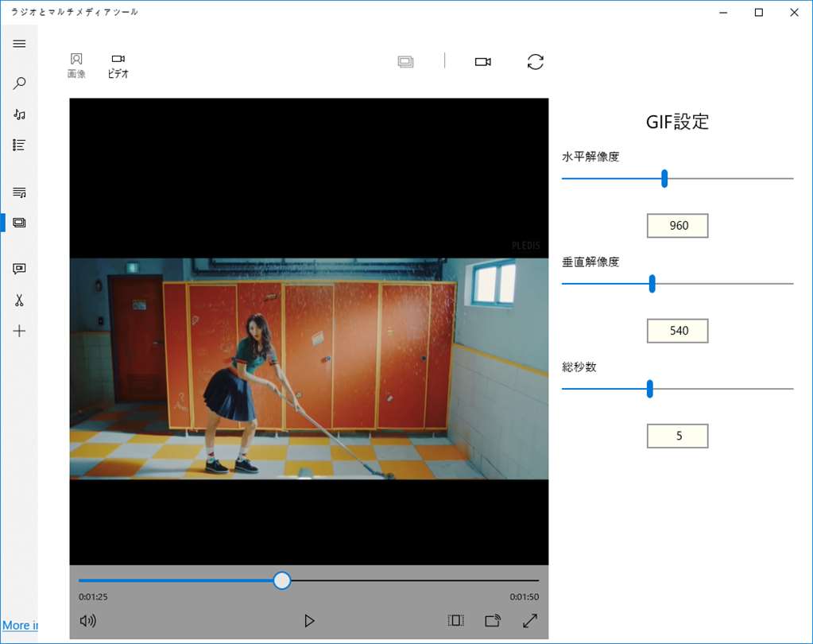Click the total seconds field showing 5
Viewport: 813px width, 644px height.
(x=677, y=436)
